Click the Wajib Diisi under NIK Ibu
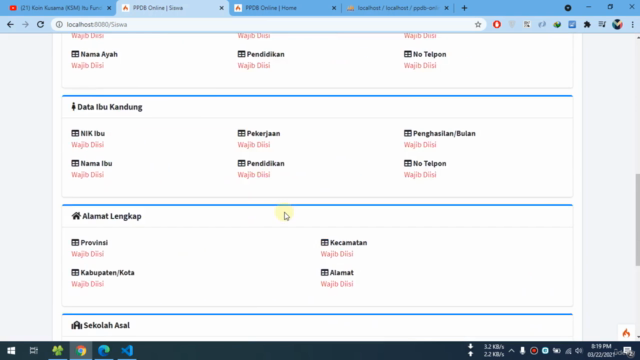640x360 pixels. pos(88,144)
